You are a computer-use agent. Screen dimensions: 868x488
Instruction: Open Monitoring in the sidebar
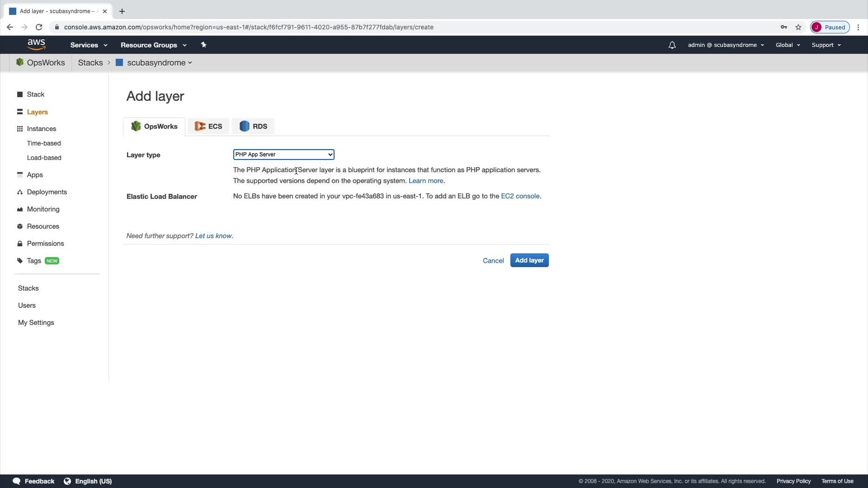tap(43, 209)
